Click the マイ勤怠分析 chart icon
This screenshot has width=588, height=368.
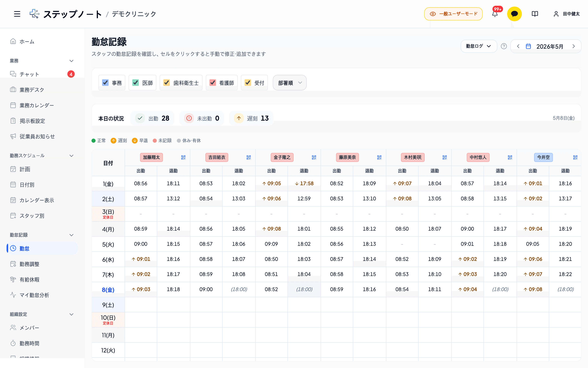click(13, 295)
